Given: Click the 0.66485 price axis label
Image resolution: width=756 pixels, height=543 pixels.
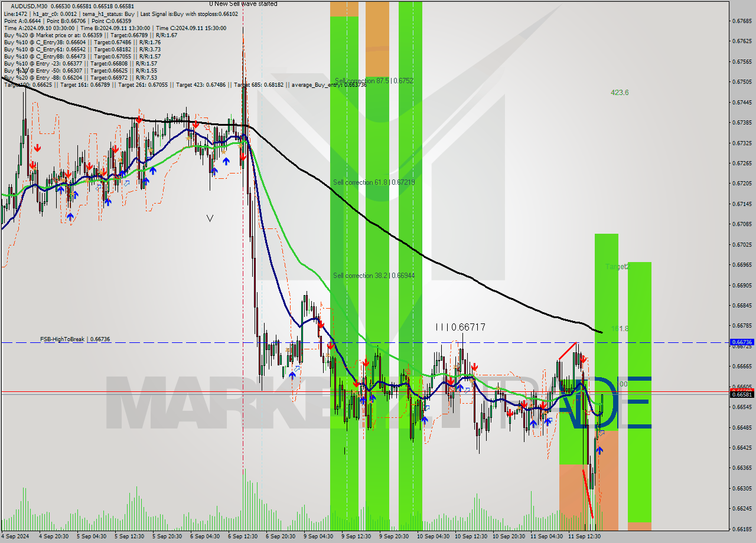Looking at the screenshot, I should coord(742,427).
